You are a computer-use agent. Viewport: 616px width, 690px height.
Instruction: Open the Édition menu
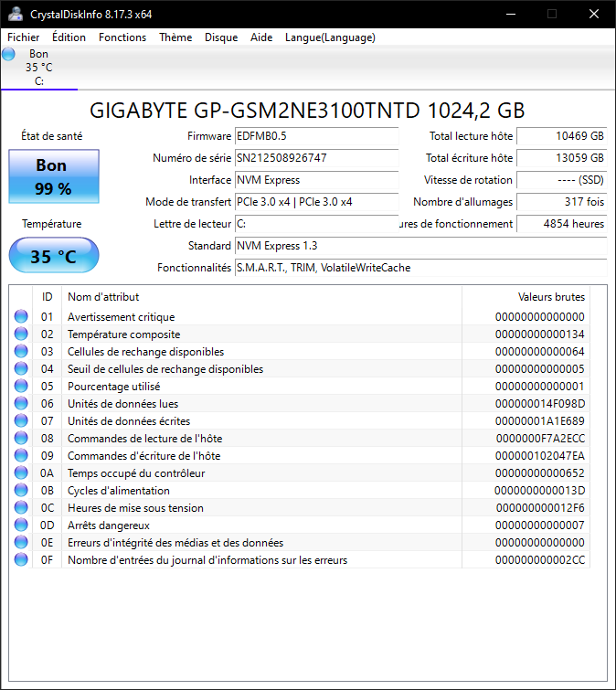point(69,37)
